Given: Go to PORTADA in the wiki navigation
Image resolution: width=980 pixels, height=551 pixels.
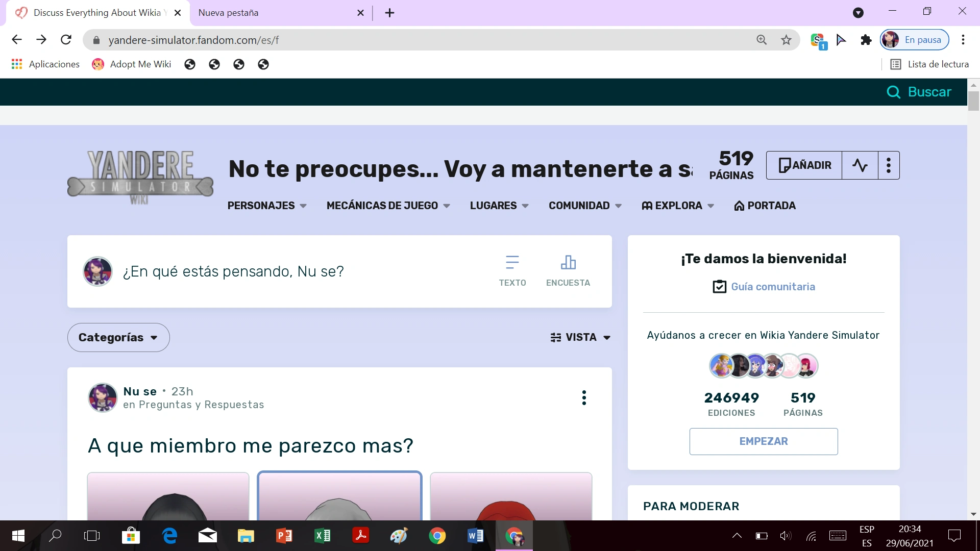Looking at the screenshot, I should point(764,206).
